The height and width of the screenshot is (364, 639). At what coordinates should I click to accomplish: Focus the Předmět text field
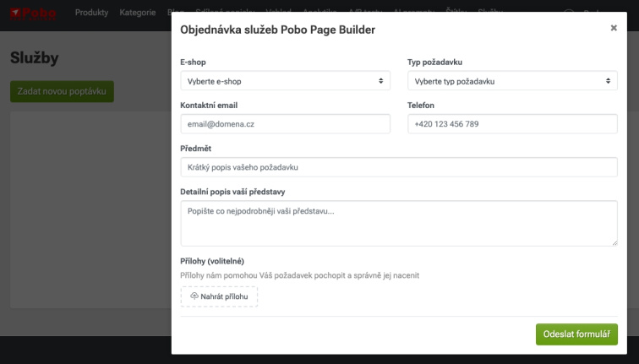coord(399,167)
